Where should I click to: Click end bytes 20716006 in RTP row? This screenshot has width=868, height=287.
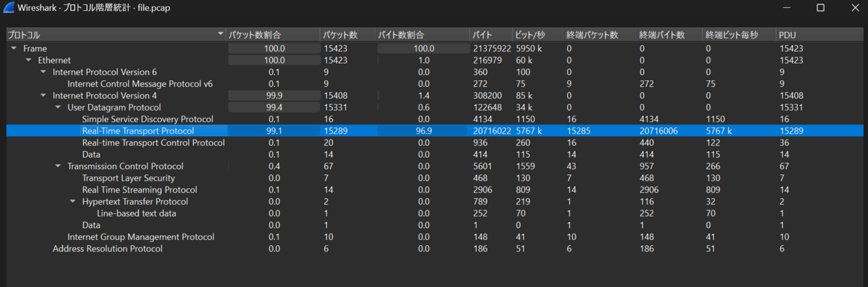(x=659, y=131)
